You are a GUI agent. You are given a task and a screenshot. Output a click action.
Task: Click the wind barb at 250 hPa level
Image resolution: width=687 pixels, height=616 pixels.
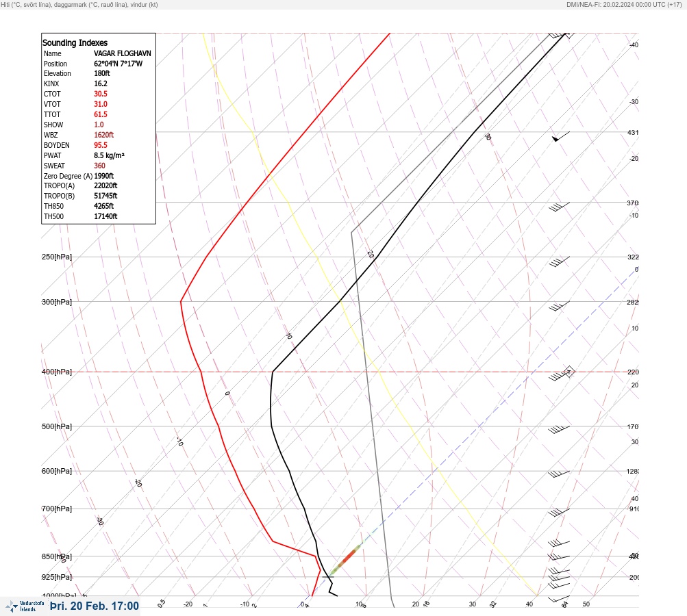click(559, 261)
